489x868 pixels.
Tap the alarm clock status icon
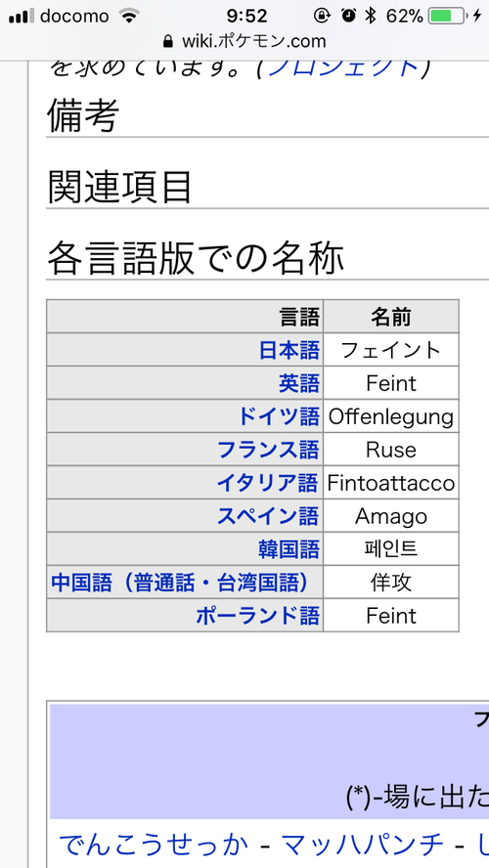(348, 16)
